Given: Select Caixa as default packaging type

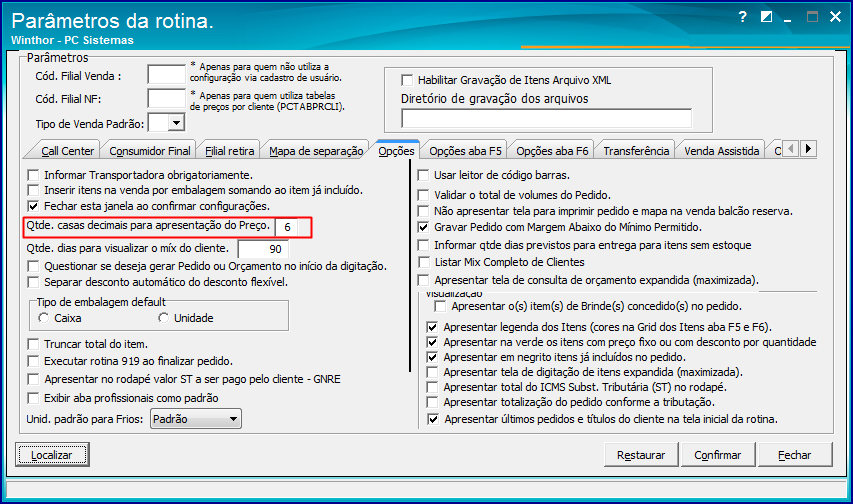Looking at the screenshot, I should 44,318.
